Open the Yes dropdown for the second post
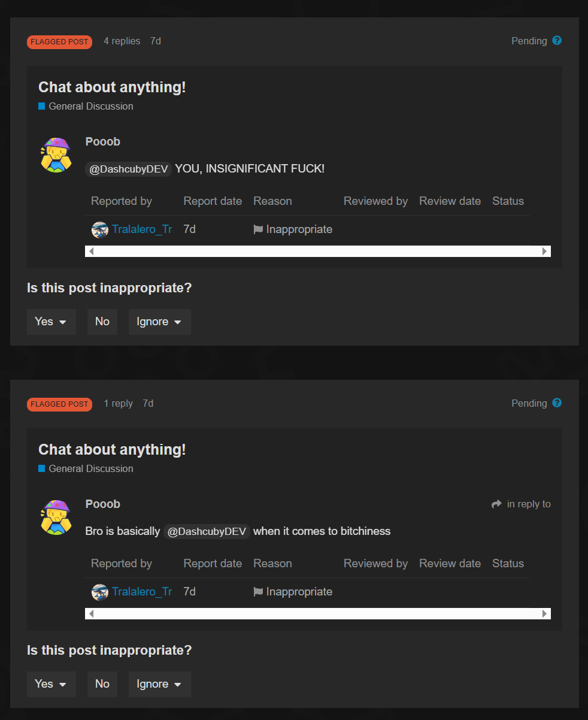 point(51,684)
